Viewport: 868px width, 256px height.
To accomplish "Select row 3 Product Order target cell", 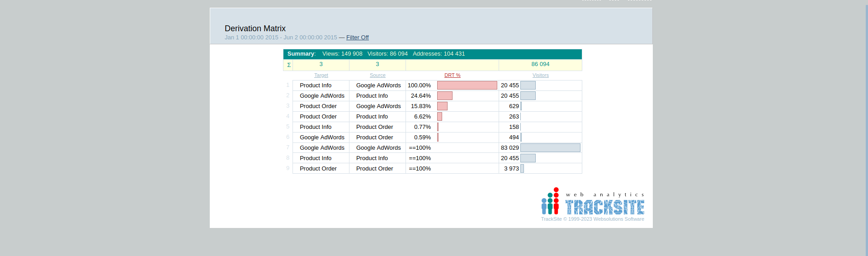I will (318, 106).
